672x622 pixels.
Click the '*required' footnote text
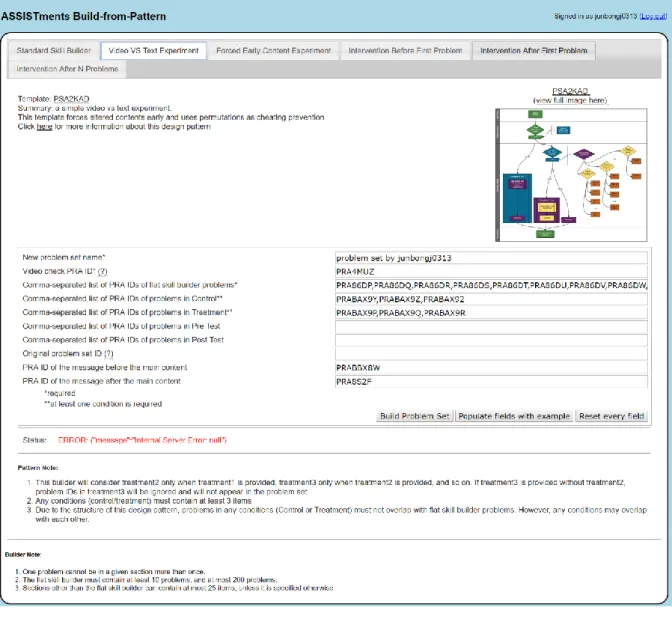(x=60, y=393)
